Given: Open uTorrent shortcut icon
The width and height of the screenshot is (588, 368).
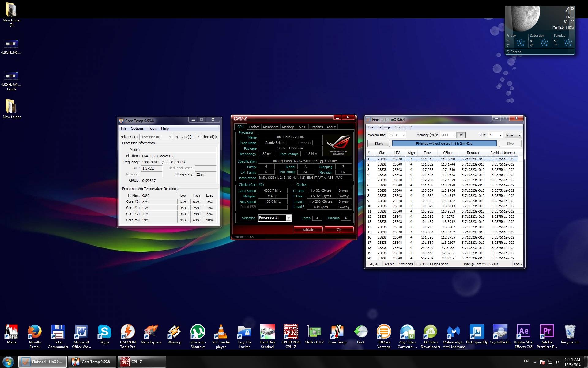Looking at the screenshot, I should point(198,336).
